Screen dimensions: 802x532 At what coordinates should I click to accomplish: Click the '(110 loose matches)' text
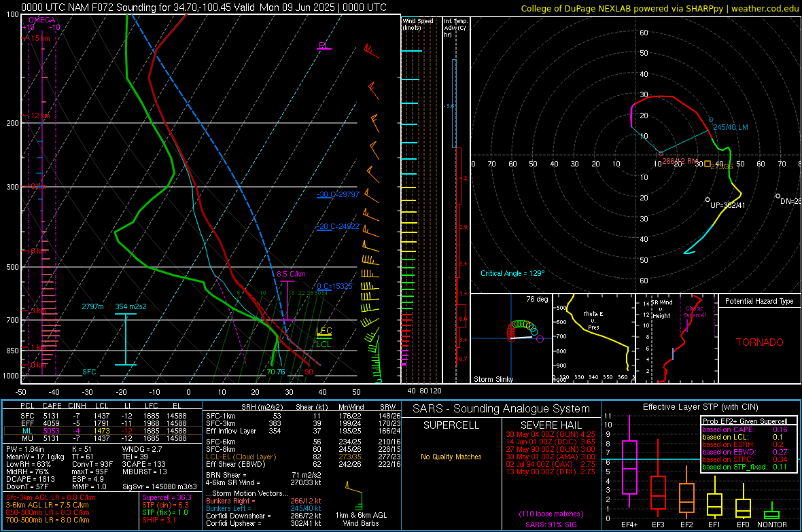tap(551, 514)
